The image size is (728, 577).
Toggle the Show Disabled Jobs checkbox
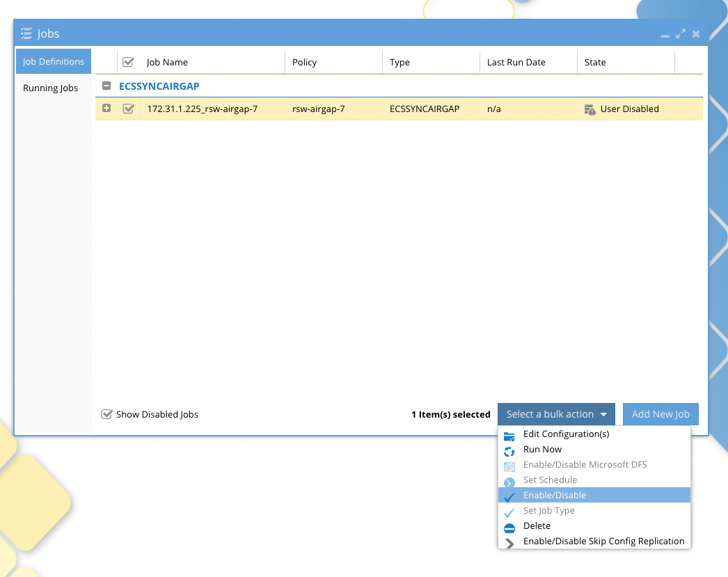click(106, 414)
